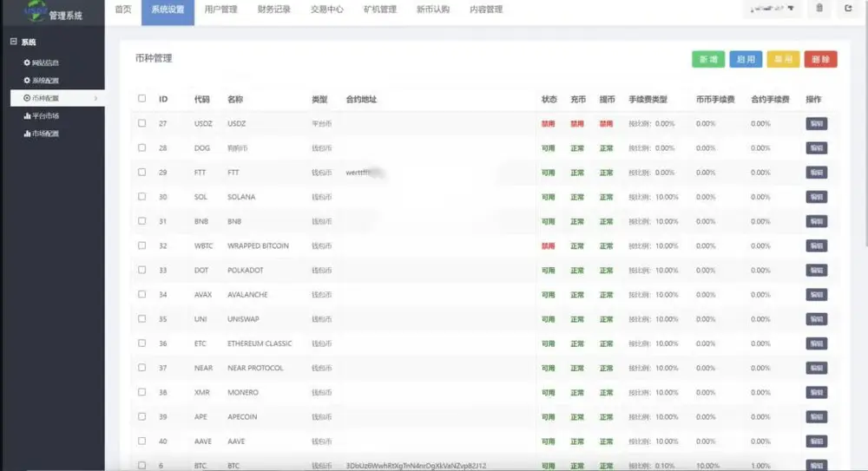Open 网站信息 gear item in sidebar
This screenshot has height=471, width=868.
pos(41,62)
